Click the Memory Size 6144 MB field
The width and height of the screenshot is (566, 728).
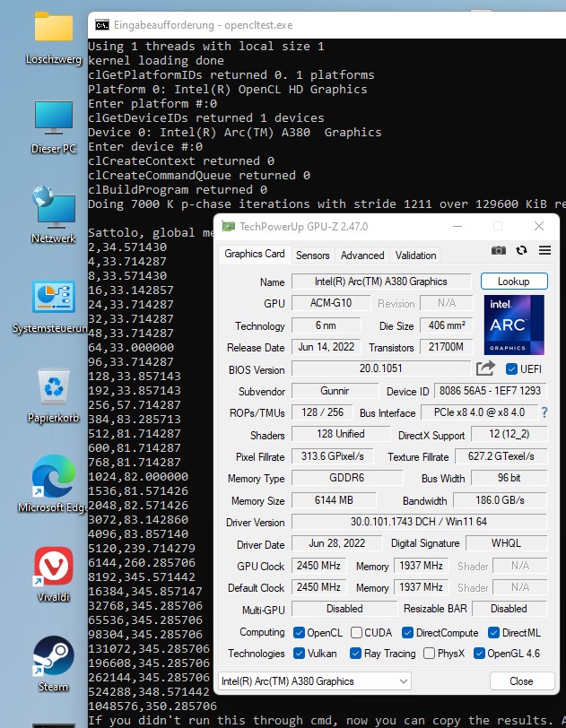[334, 500]
